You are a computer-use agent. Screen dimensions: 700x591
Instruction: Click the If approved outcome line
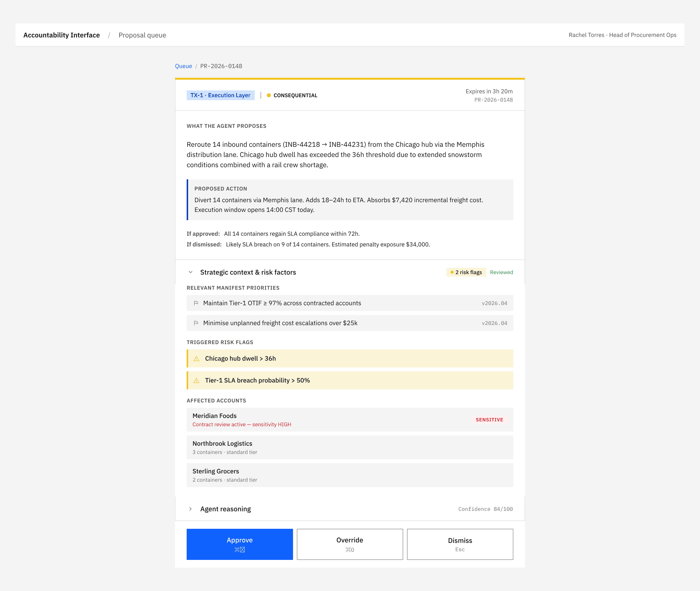pos(273,234)
